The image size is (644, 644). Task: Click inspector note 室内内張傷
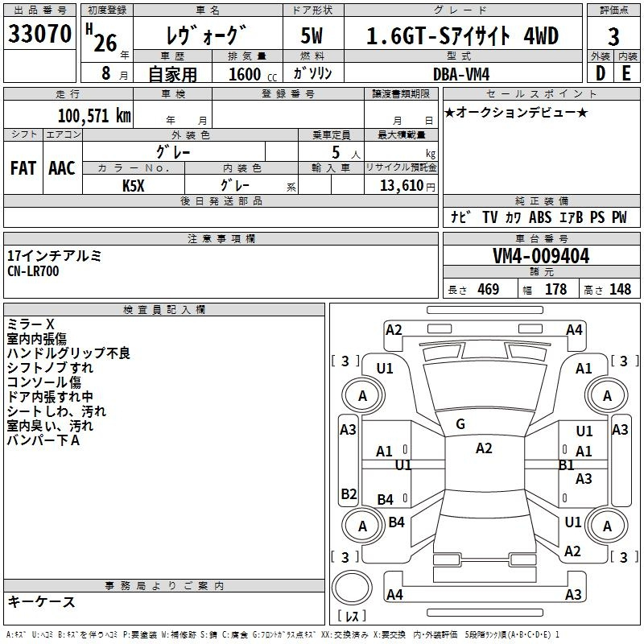click(x=37, y=339)
